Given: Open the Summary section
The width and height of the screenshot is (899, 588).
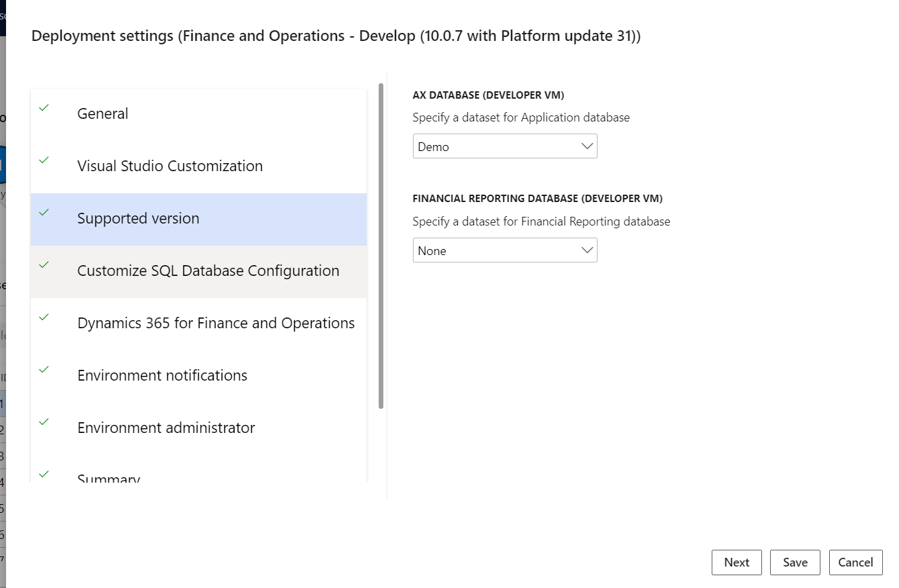Looking at the screenshot, I should coord(199,469).
